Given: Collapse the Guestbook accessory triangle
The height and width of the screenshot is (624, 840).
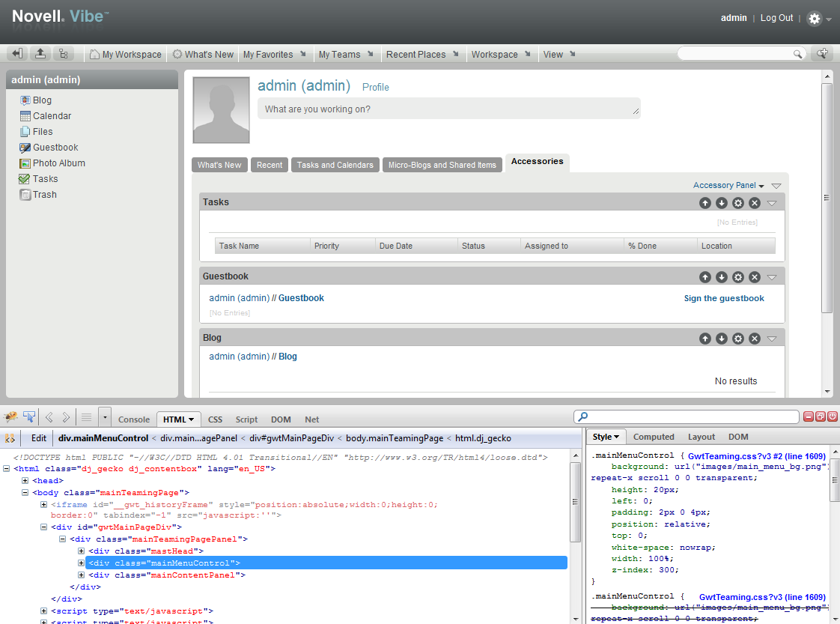Looking at the screenshot, I should (x=772, y=277).
